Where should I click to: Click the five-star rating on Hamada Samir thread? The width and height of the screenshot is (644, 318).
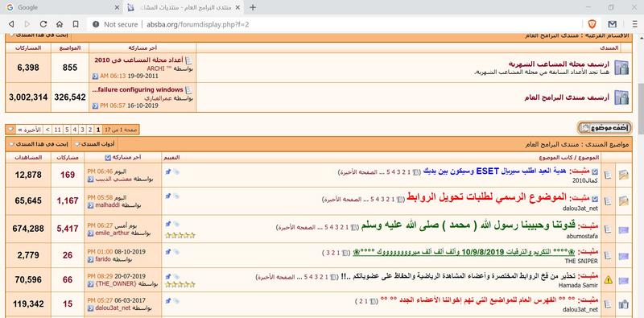180,284
